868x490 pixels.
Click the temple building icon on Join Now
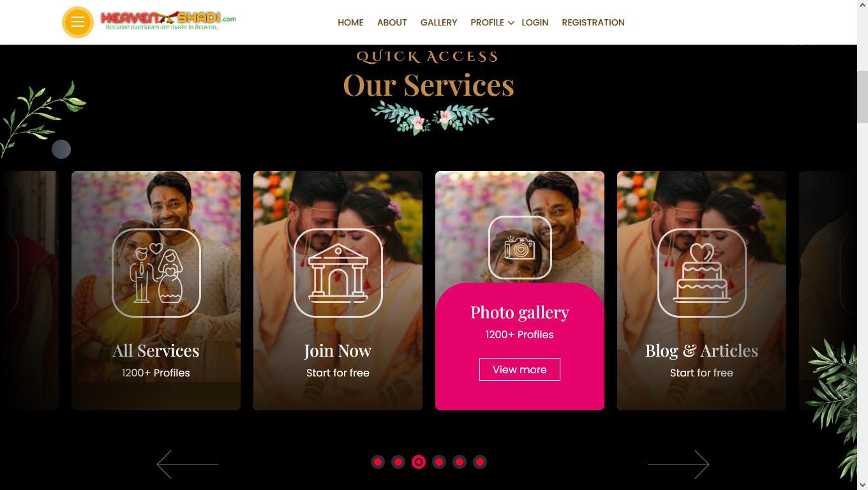click(x=338, y=273)
